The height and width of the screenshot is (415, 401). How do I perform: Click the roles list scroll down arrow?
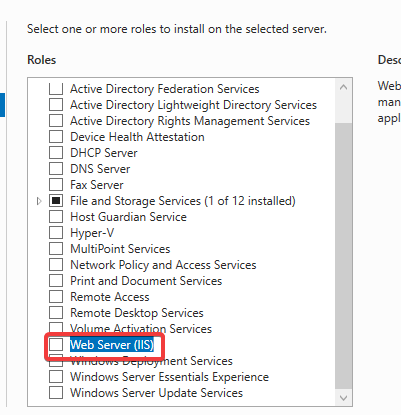tap(343, 398)
